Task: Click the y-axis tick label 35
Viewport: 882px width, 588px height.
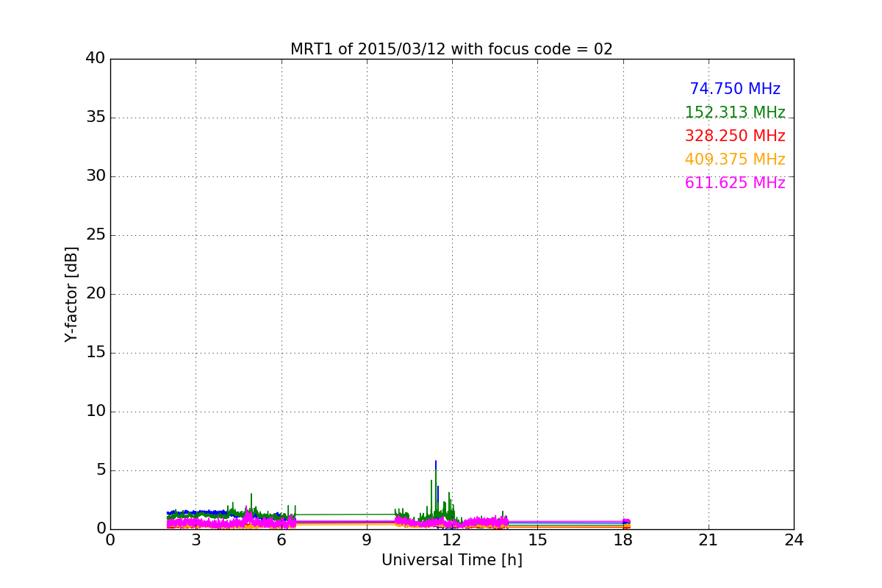Action: tap(96, 118)
